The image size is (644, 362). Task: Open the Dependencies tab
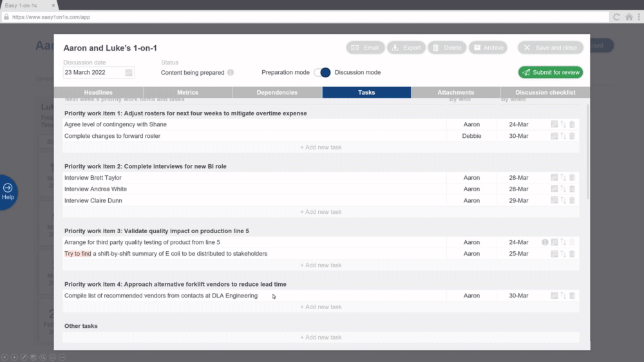coord(277,93)
